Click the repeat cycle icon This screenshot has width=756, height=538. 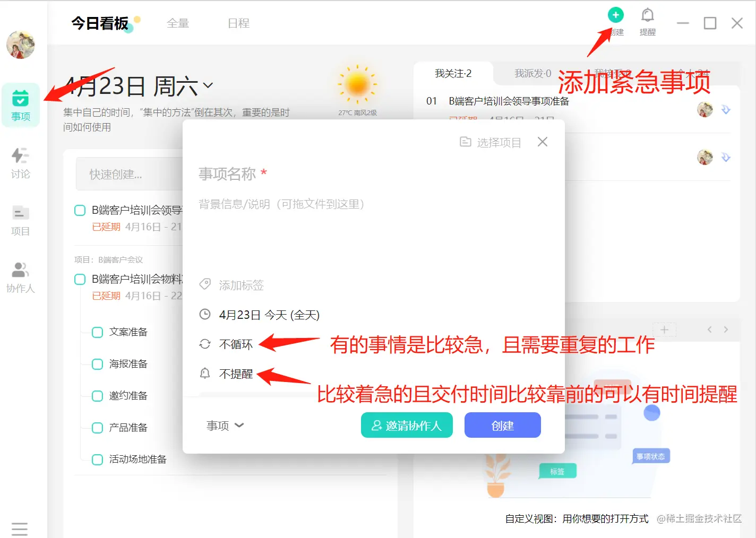pos(205,344)
